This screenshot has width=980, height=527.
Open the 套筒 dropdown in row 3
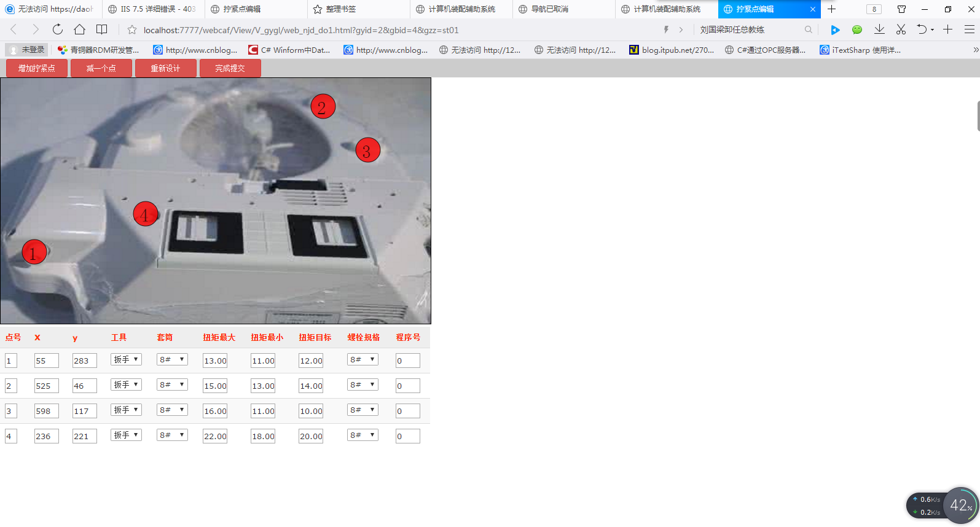coord(172,410)
